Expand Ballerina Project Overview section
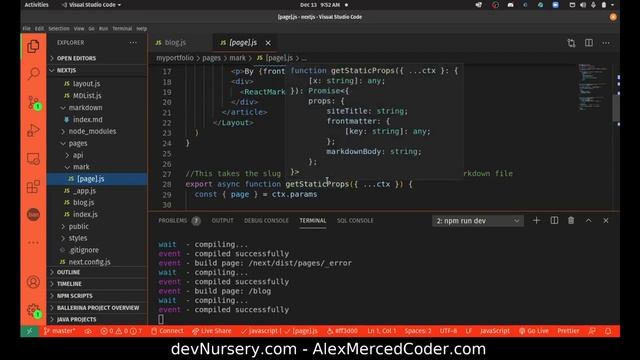 (x=97, y=308)
